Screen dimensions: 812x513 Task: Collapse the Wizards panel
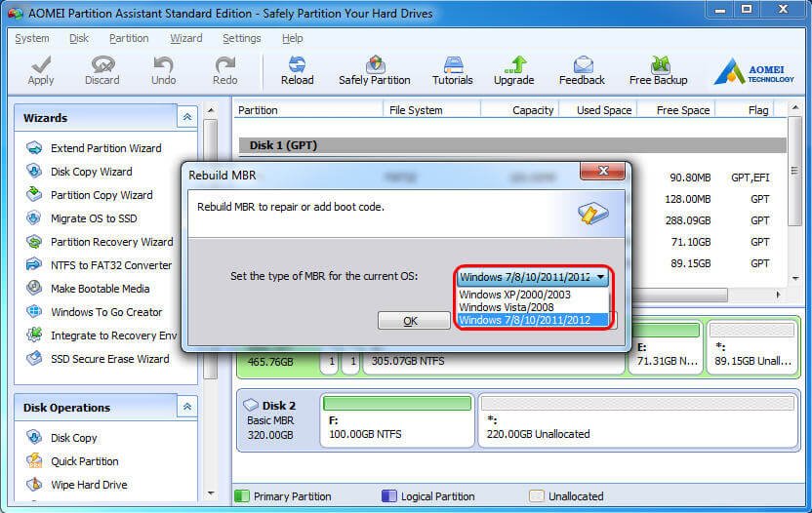click(187, 117)
